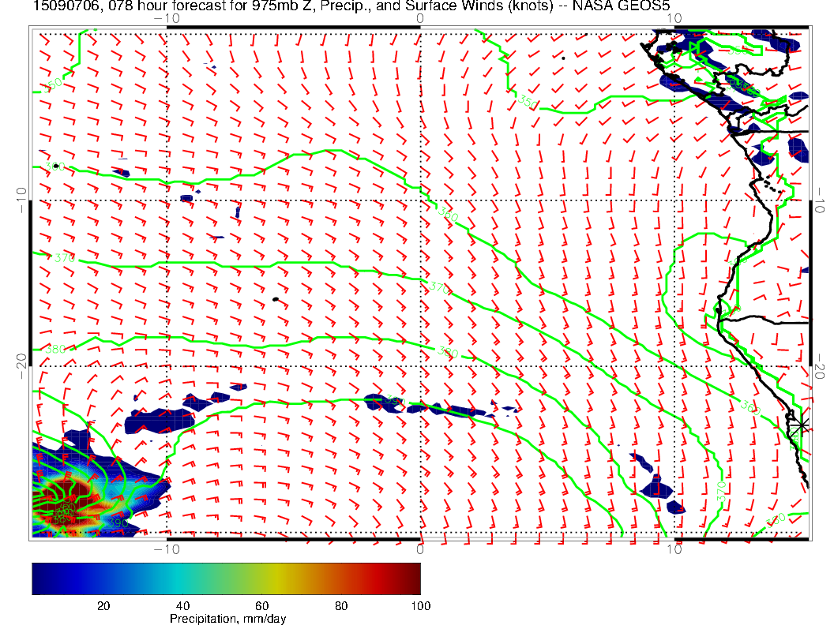Screen dimensions: 834x644
Task: Click the colorbar tick label 20
Action: point(103,605)
